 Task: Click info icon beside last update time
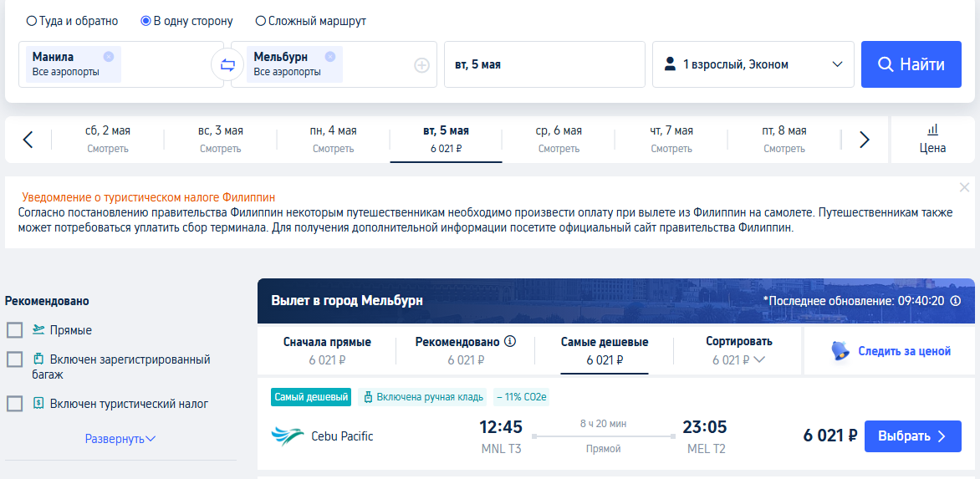955,300
